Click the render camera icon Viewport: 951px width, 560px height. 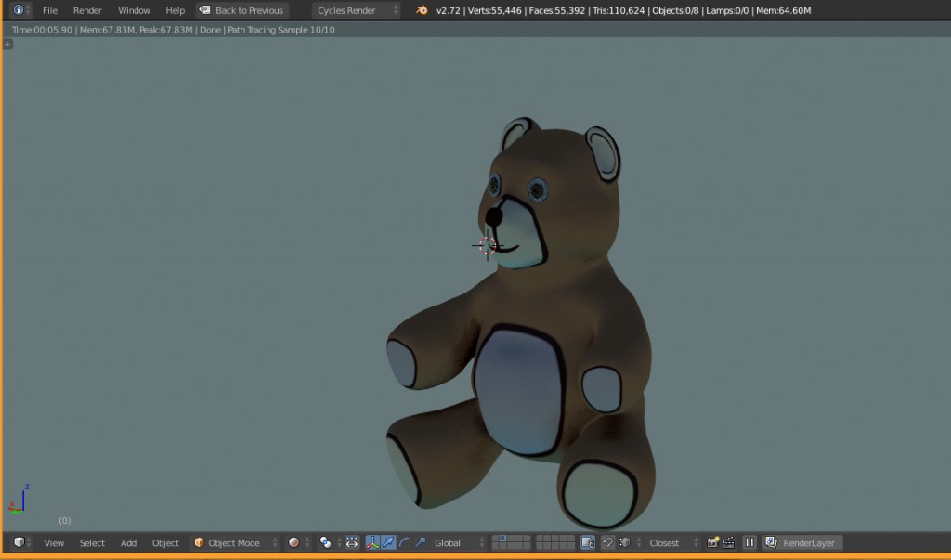pyautogui.click(x=714, y=542)
